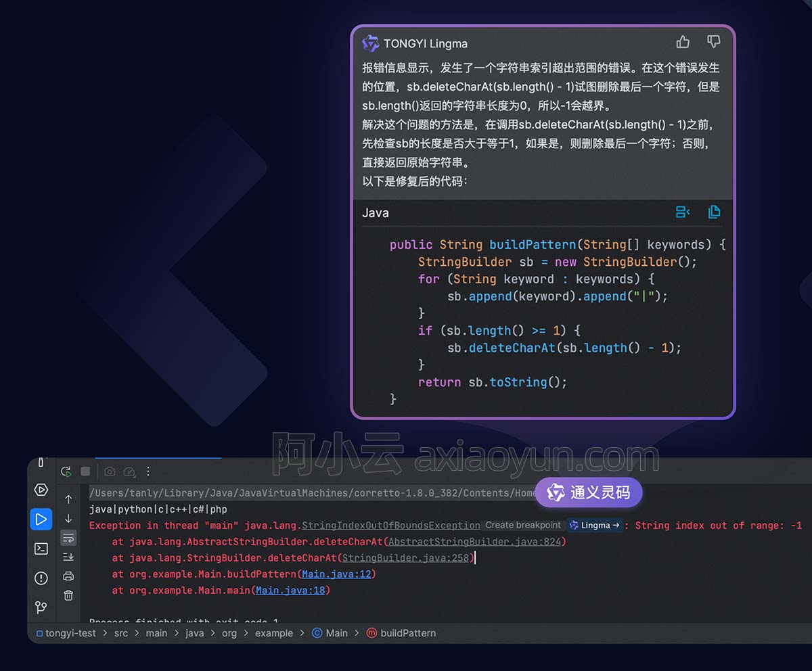Screen dimensions: 812x671
Task: Select buildPattern in breadcrumb navigation
Action: point(408,633)
